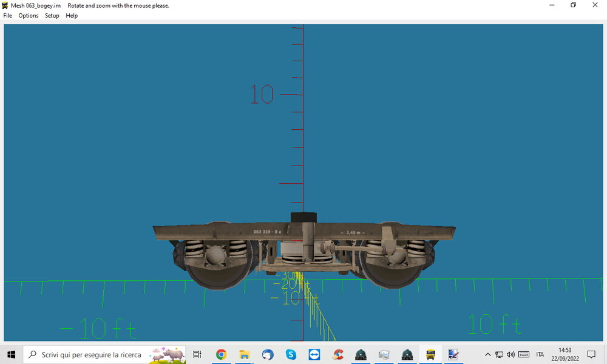
Task: Open the dome icon beside the yellow train
Action: 407,354
